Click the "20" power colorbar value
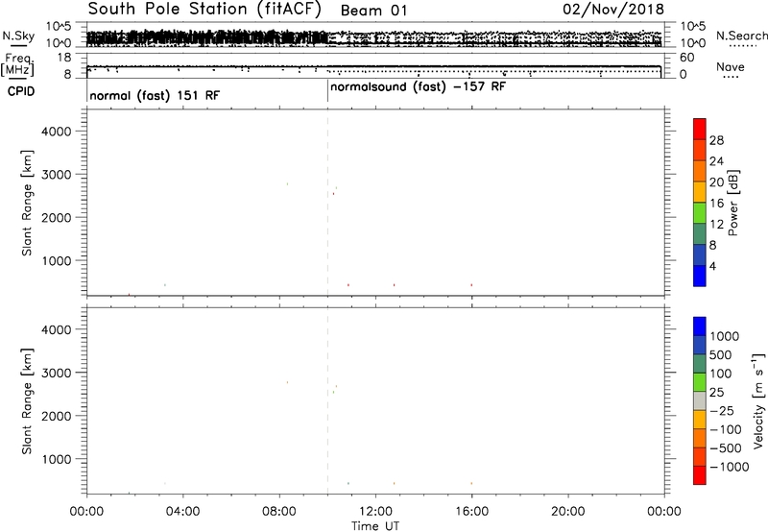Image resolution: width=768 pixels, height=532 pixels. [716, 182]
